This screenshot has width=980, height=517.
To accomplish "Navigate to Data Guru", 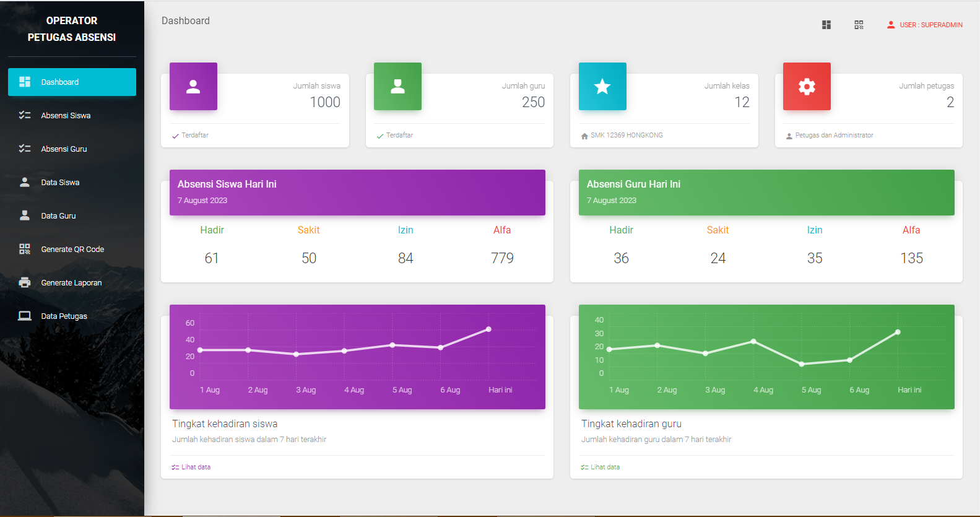I will pos(58,216).
